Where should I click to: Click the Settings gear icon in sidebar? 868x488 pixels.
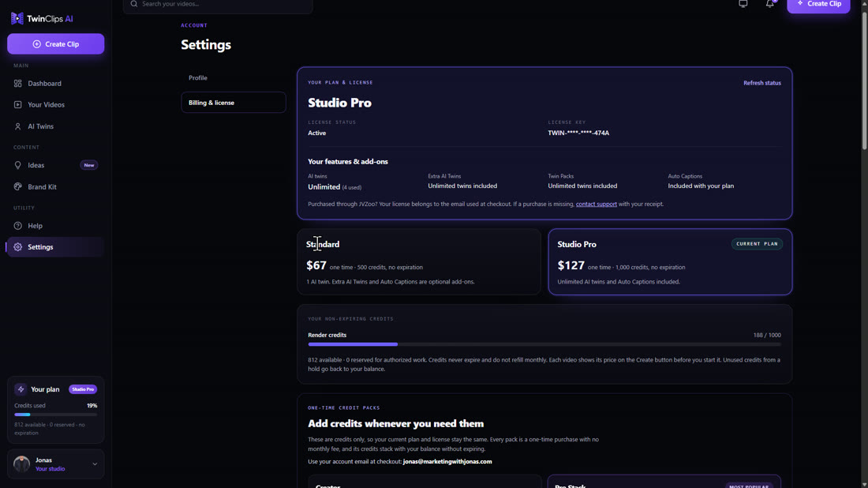click(17, 247)
